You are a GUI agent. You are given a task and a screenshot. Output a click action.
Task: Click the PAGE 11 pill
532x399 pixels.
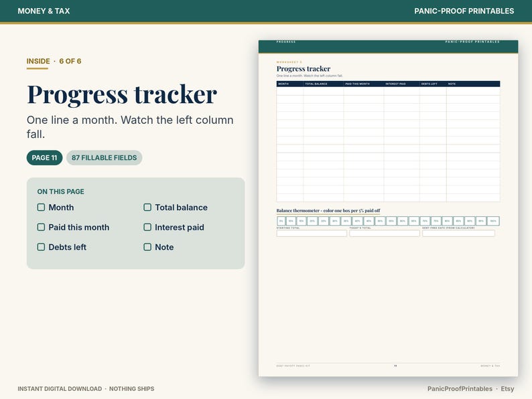pyautogui.click(x=44, y=157)
